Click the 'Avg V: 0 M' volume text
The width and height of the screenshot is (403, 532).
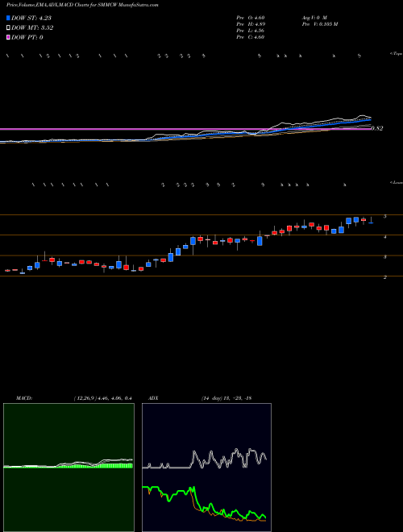(314, 17)
